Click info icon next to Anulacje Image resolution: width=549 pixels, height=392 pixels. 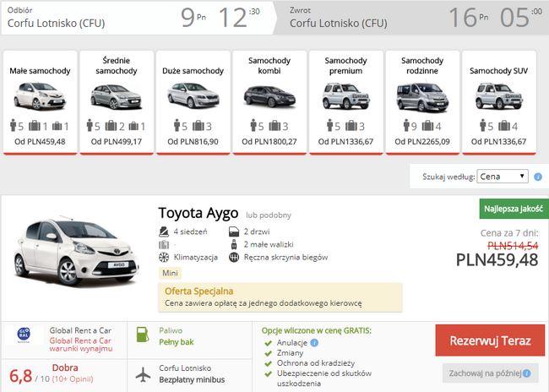(314, 343)
